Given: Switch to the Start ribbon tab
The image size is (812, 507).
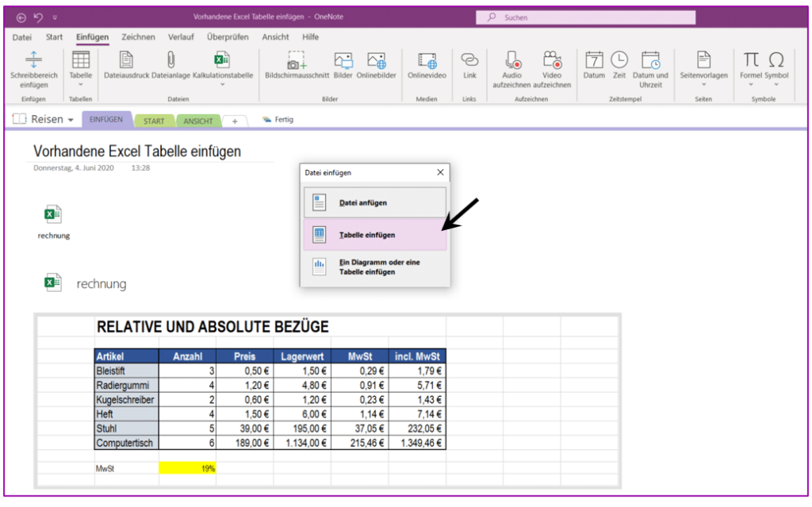Looking at the screenshot, I should (x=54, y=37).
